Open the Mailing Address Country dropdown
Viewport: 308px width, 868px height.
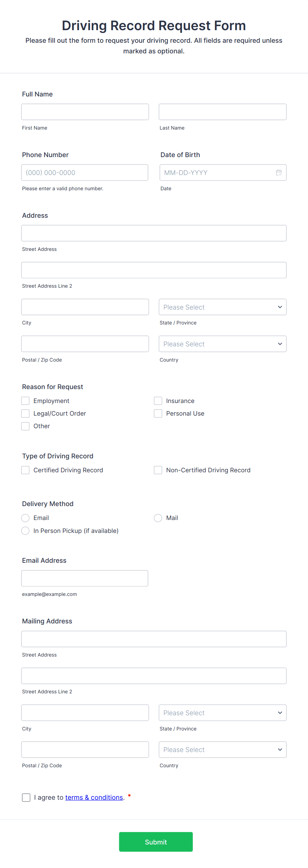pyautogui.click(x=223, y=749)
